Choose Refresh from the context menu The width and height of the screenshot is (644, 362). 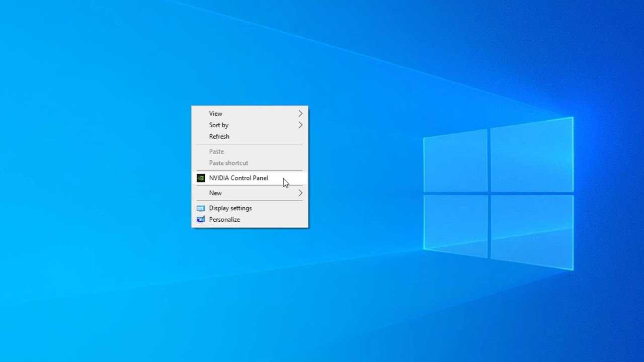(250, 136)
